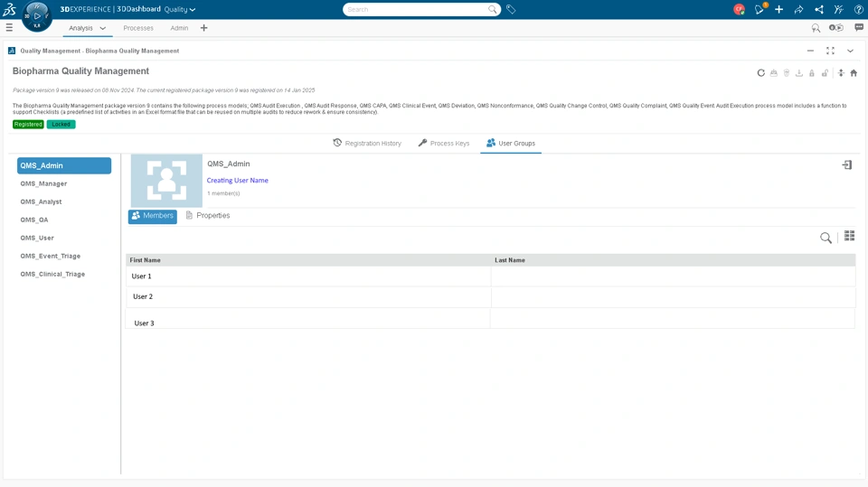Click the lock package icon
The width and height of the screenshot is (868, 487).
coord(812,73)
